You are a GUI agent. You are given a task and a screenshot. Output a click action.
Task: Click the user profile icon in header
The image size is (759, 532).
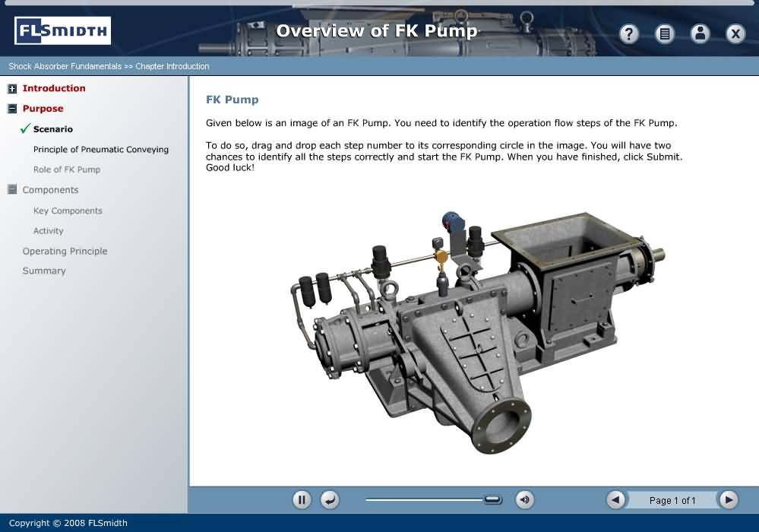(x=700, y=33)
